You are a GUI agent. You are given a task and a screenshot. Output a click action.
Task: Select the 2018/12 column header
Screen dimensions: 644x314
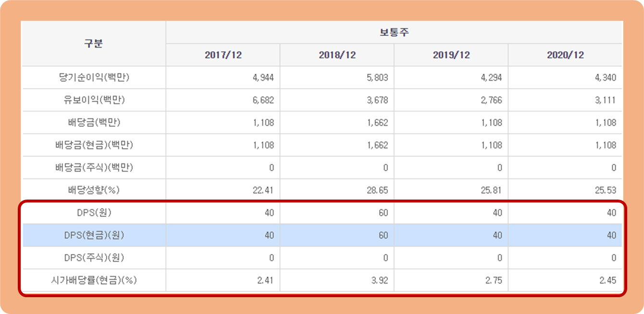pos(337,55)
